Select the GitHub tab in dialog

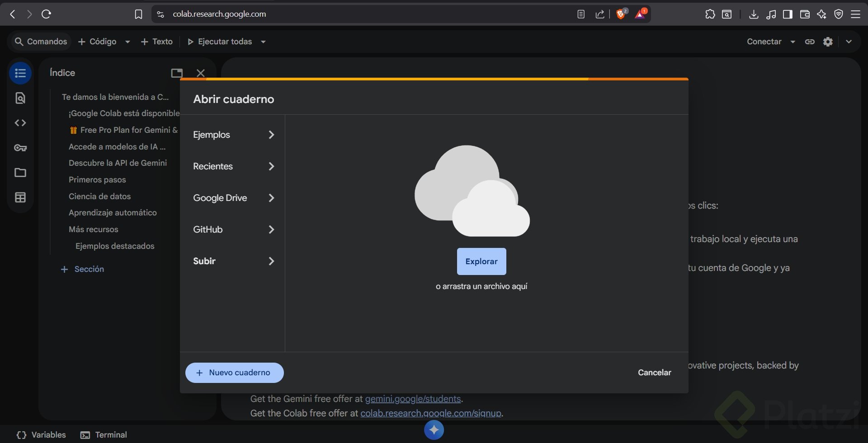(x=233, y=229)
